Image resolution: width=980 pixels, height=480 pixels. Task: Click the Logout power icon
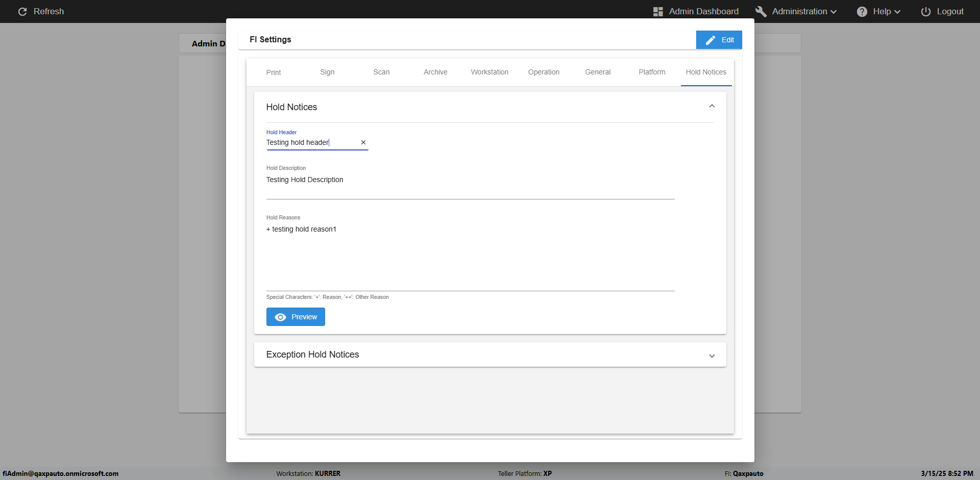pyautogui.click(x=926, y=12)
